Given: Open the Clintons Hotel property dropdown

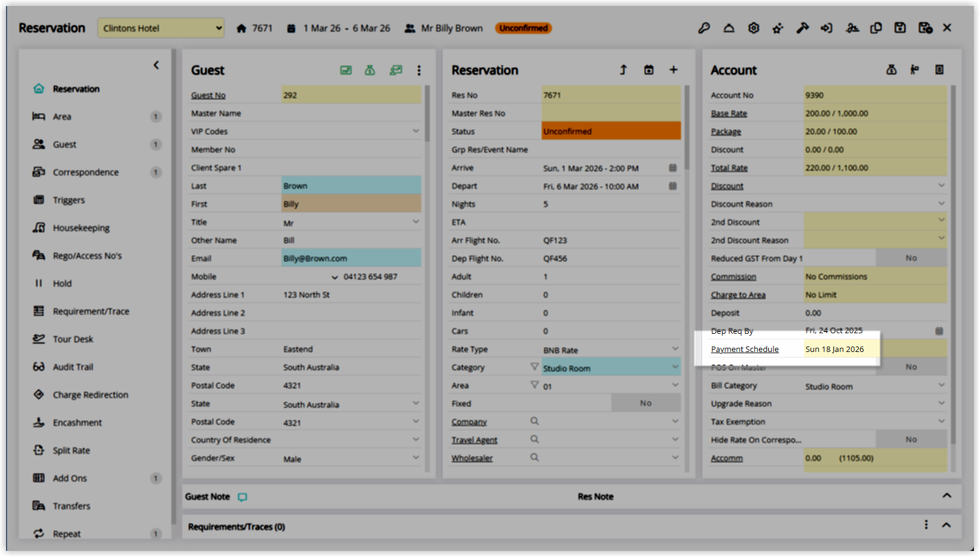Looking at the screenshot, I should coord(161,28).
